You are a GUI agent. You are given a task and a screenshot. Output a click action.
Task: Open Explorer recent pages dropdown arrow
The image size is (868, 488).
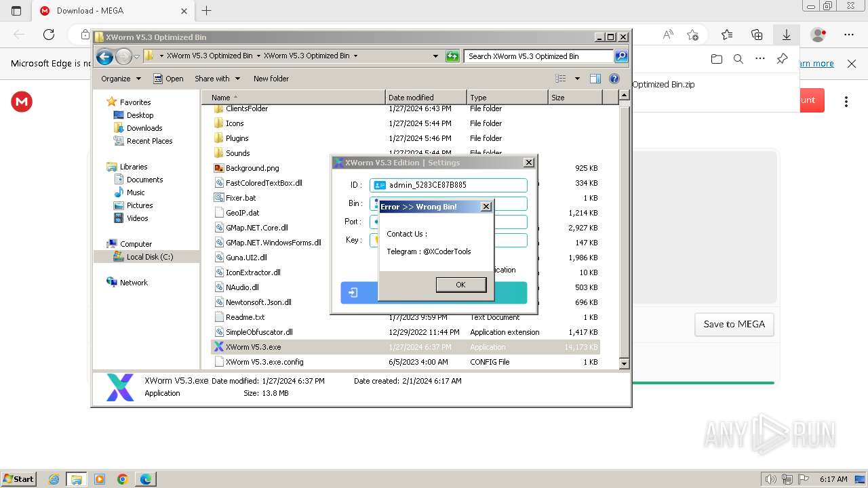click(137, 56)
